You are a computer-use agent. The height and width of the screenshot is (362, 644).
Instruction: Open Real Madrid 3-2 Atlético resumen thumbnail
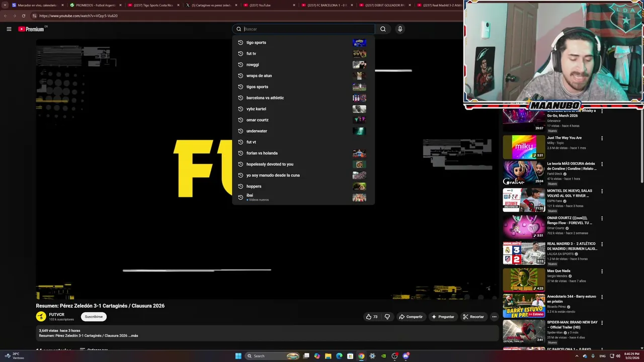[524, 253]
